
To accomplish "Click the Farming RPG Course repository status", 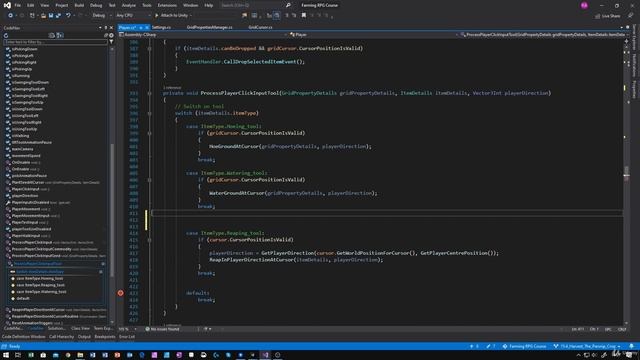I will coord(524,346).
